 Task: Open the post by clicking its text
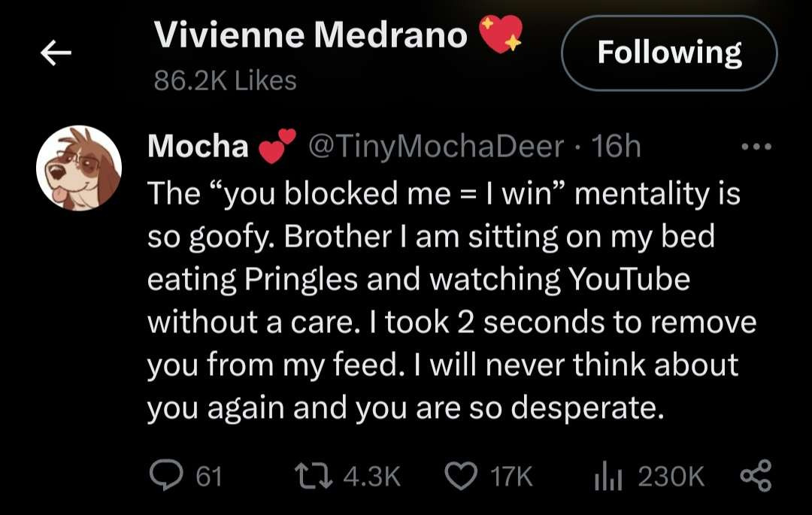pos(444,301)
